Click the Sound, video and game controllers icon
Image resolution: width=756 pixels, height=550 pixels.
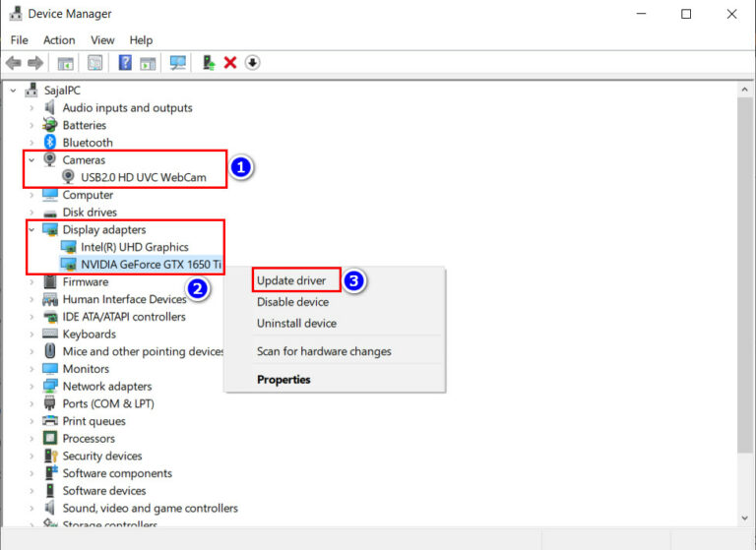[x=49, y=507]
